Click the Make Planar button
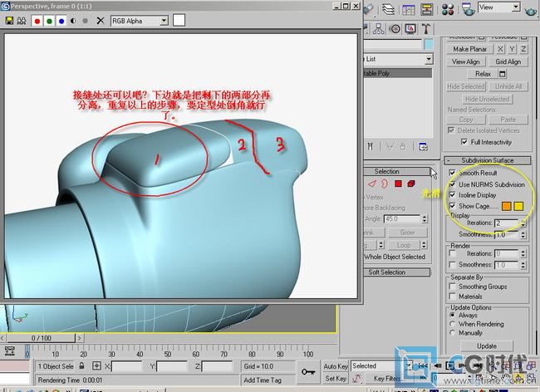 point(469,49)
